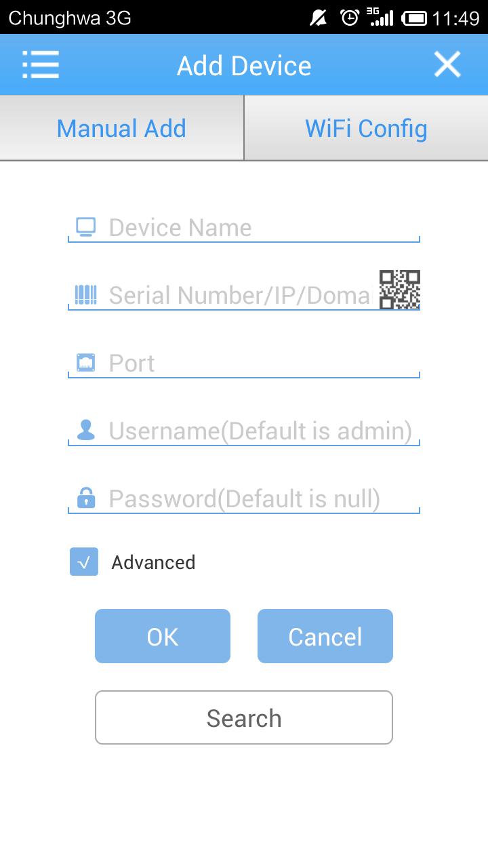Open the hamburger list menu icon
Screen dimensions: 488x868
coord(41,65)
